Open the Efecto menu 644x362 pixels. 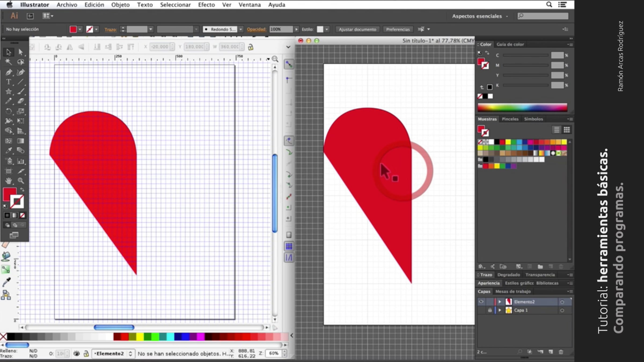[x=206, y=5]
